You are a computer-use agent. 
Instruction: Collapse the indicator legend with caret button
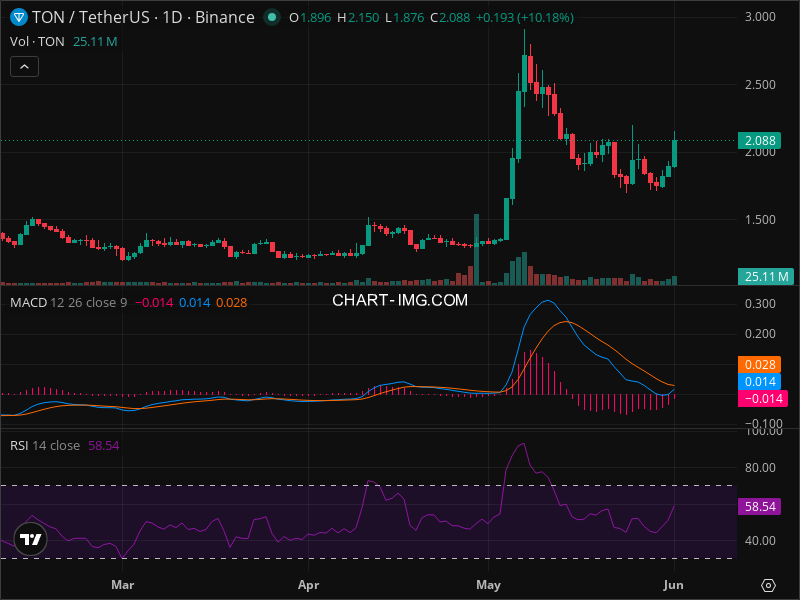click(24, 67)
